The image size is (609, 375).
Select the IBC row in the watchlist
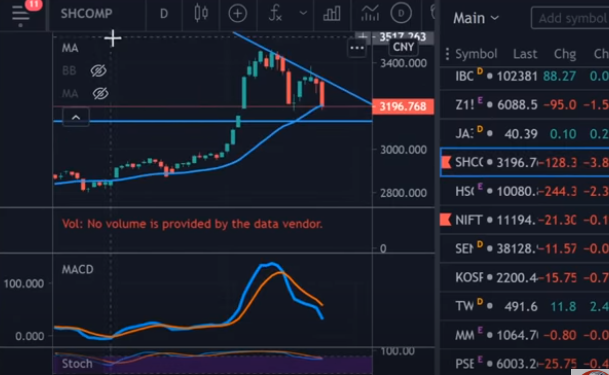524,76
